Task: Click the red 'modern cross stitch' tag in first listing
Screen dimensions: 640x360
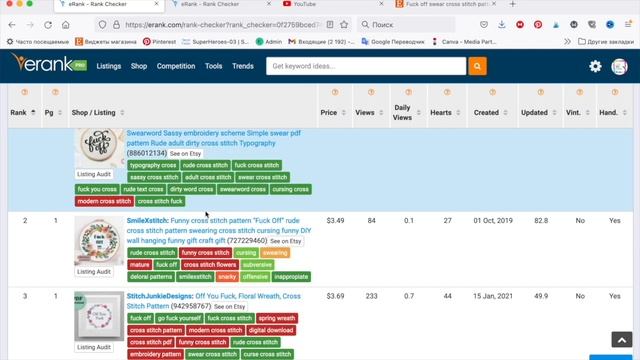Action: (x=104, y=201)
